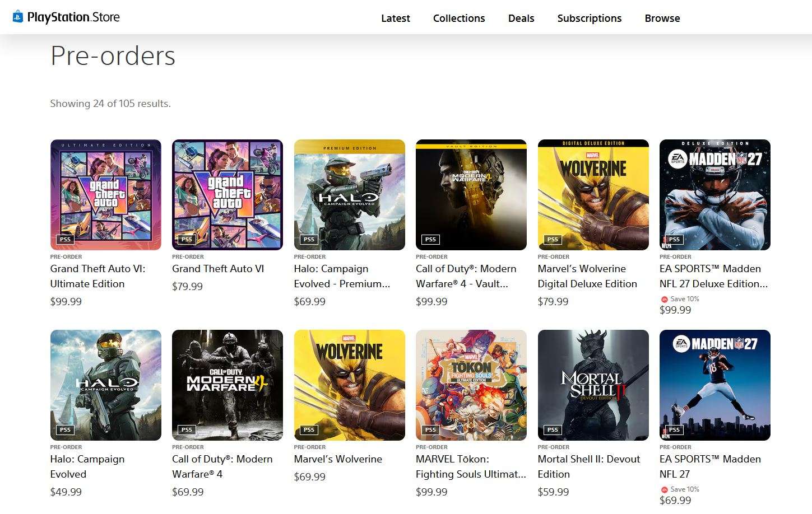
Task: Click MARVEL Tōkon: Fighting Souls Ultimate title
Action: coord(471,466)
